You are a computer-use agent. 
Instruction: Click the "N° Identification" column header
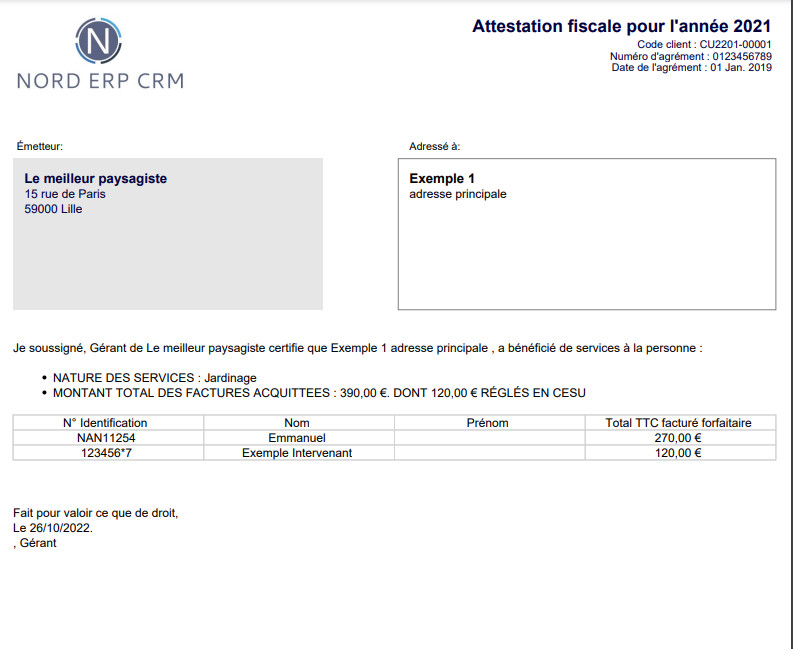pyautogui.click(x=105, y=423)
